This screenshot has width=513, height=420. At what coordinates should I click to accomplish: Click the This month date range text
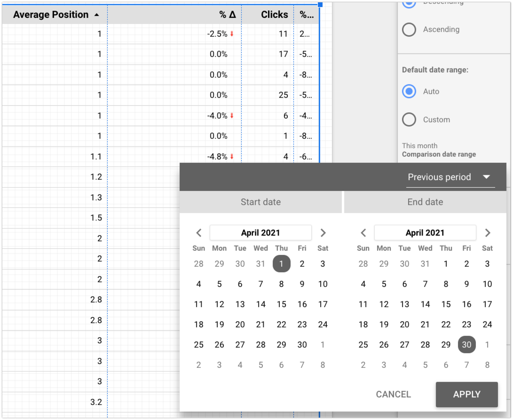[420, 146]
